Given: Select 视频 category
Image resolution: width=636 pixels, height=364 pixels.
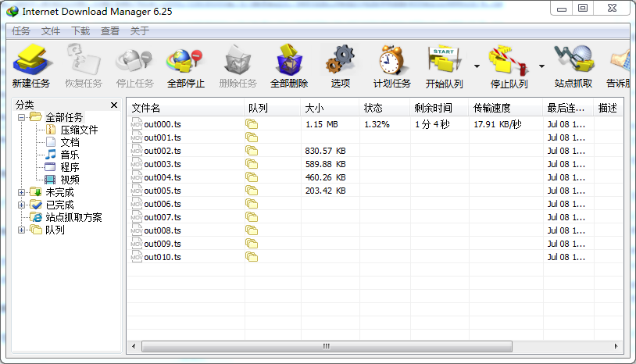Looking at the screenshot, I should (70, 180).
